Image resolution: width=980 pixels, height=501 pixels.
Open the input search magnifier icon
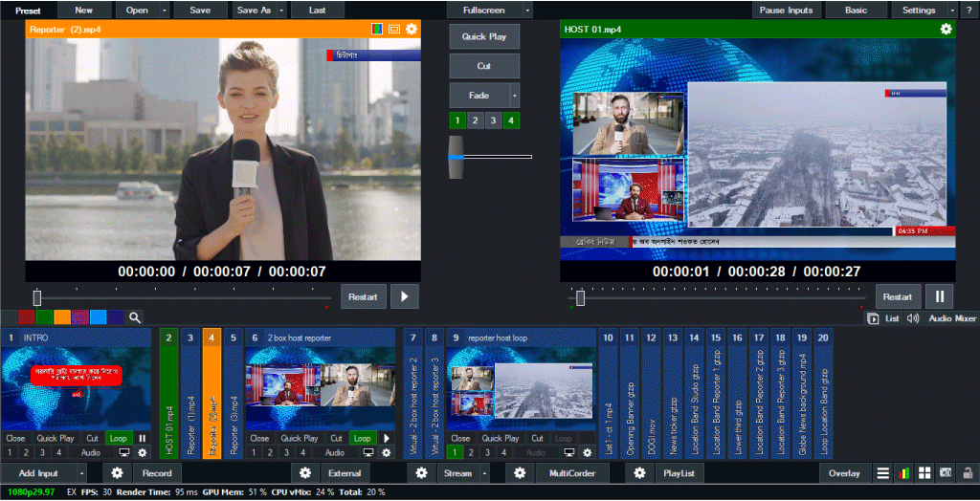coord(135,317)
